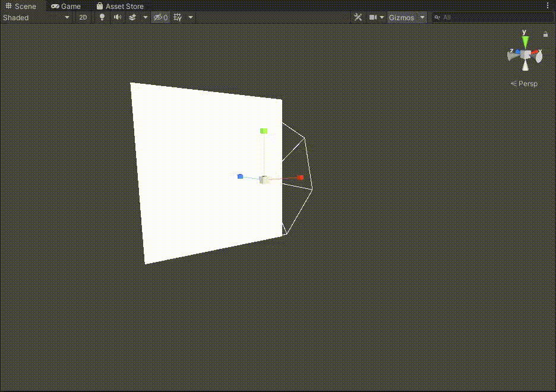Click the bottom gray cone of orientation gizmo
The width and height of the screenshot is (556, 392).
(x=526, y=65)
